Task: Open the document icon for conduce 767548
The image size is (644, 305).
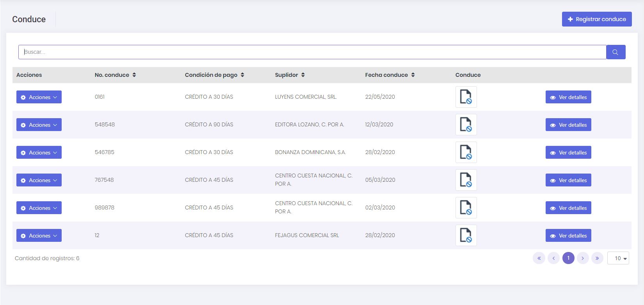Action: pos(466,180)
